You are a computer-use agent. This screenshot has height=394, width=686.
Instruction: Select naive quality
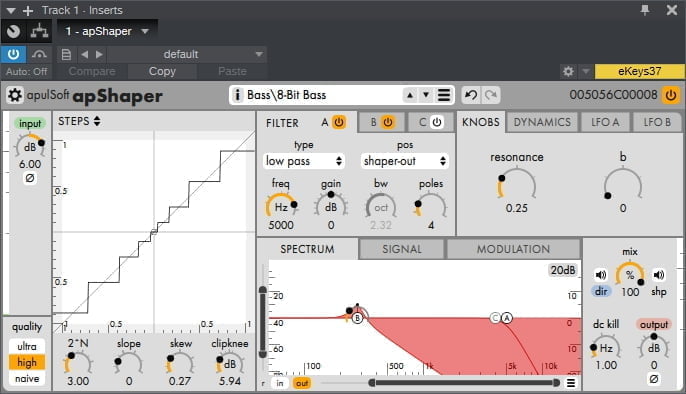click(x=27, y=378)
